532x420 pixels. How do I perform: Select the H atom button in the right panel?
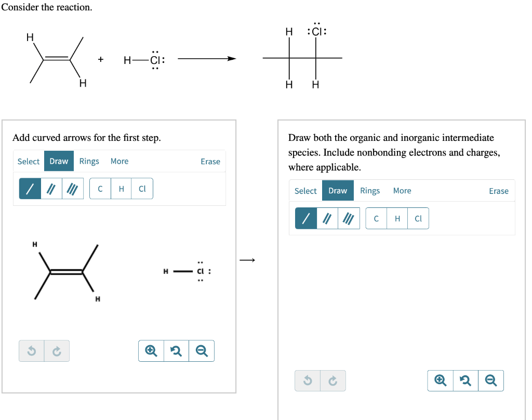point(397,218)
